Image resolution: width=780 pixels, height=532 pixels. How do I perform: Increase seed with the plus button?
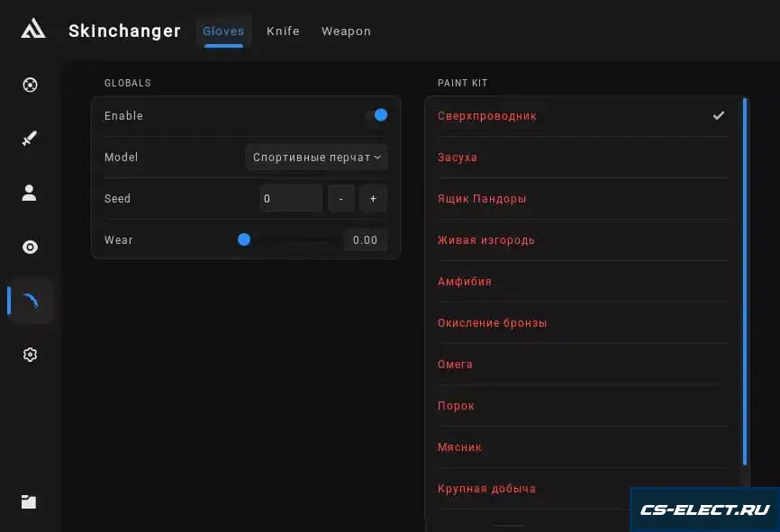pyautogui.click(x=373, y=198)
